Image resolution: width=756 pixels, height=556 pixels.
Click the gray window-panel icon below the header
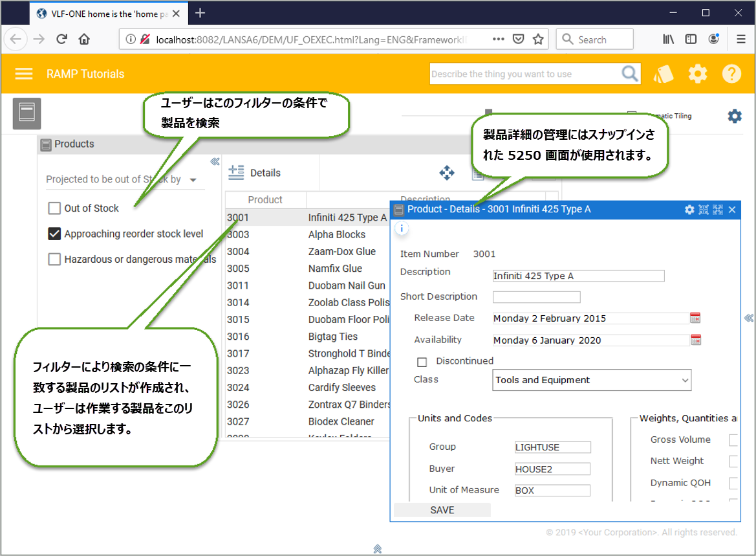click(x=27, y=113)
